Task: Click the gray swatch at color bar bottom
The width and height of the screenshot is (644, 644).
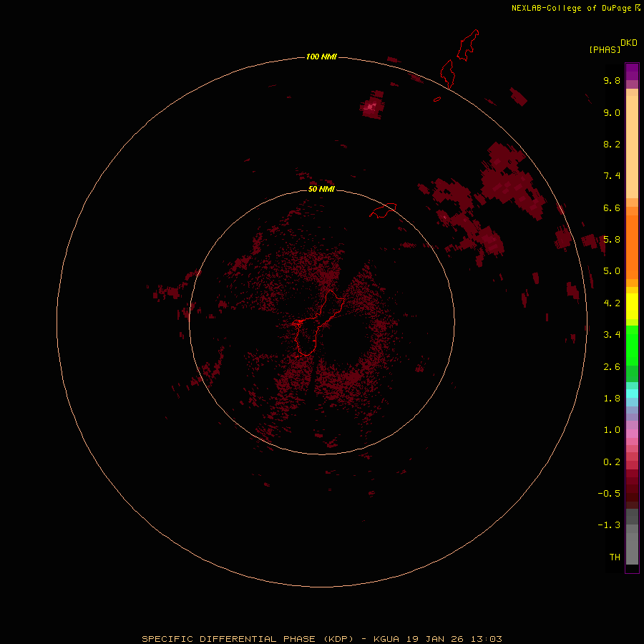Action: pos(632,548)
